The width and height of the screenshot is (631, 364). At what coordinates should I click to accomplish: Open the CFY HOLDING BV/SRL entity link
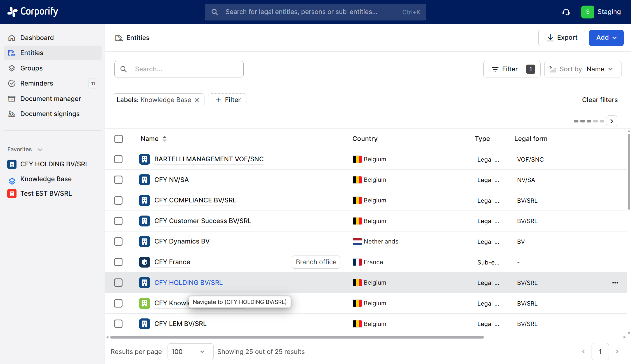(x=188, y=283)
